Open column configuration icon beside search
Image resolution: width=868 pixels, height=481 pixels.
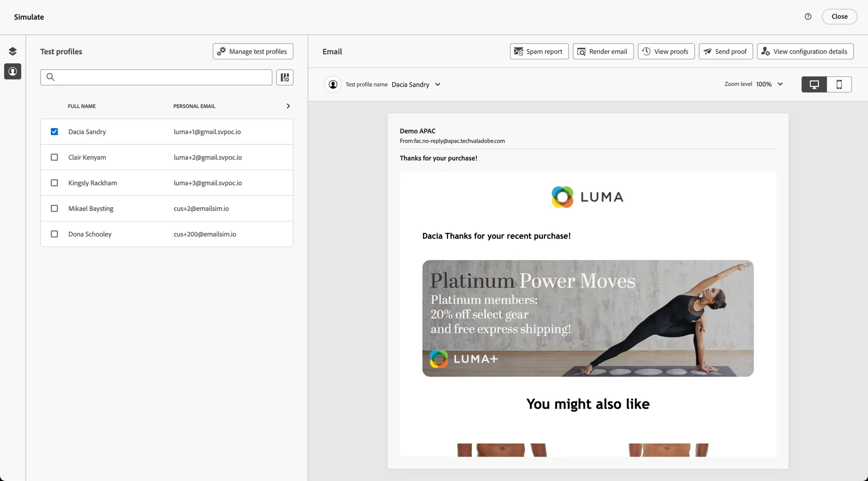click(285, 77)
